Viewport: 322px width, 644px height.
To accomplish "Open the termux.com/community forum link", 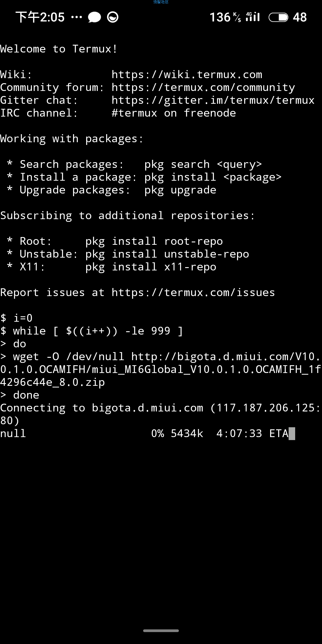I will [x=203, y=87].
